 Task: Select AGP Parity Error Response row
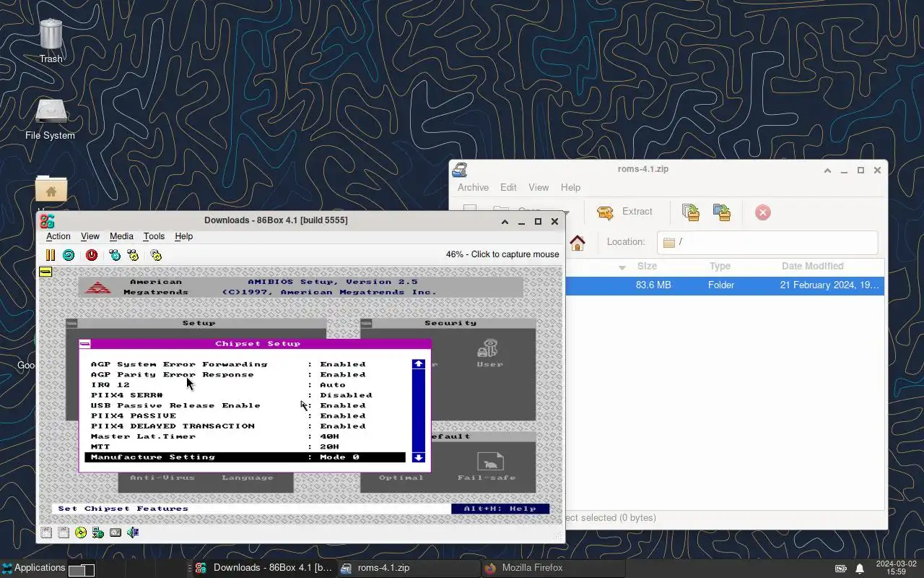tap(245, 374)
